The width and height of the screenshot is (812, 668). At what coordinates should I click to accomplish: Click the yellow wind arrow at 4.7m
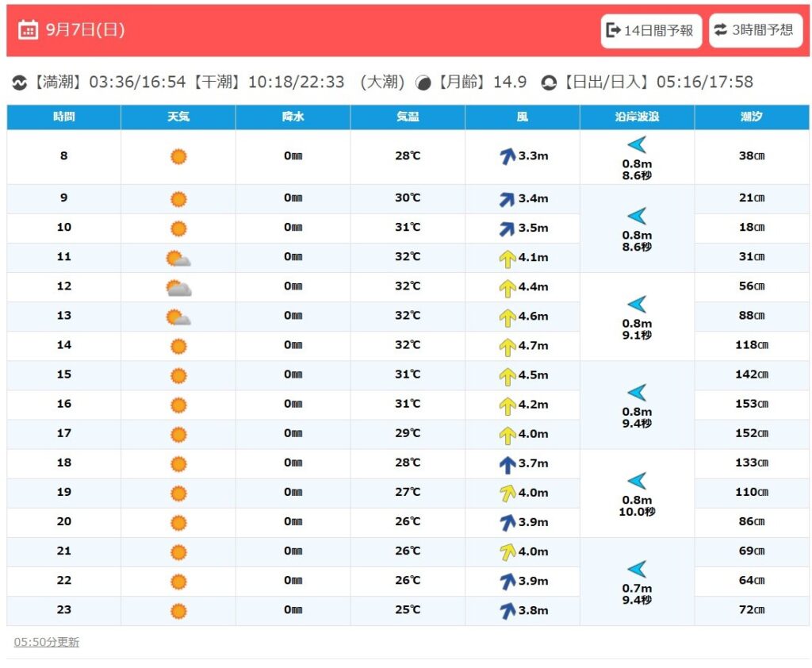(x=507, y=347)
